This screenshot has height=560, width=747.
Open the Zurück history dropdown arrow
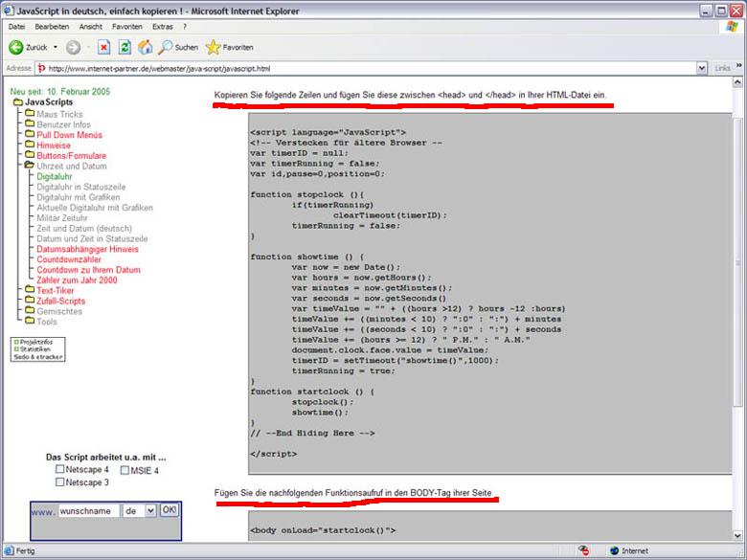pos(56,47)
